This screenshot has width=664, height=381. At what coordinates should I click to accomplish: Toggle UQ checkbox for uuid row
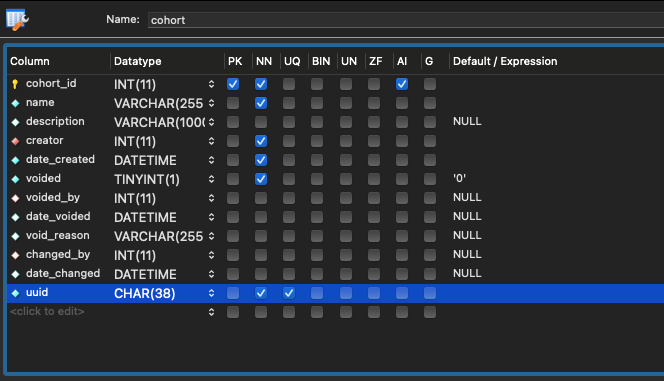click(x=289, y=293)
